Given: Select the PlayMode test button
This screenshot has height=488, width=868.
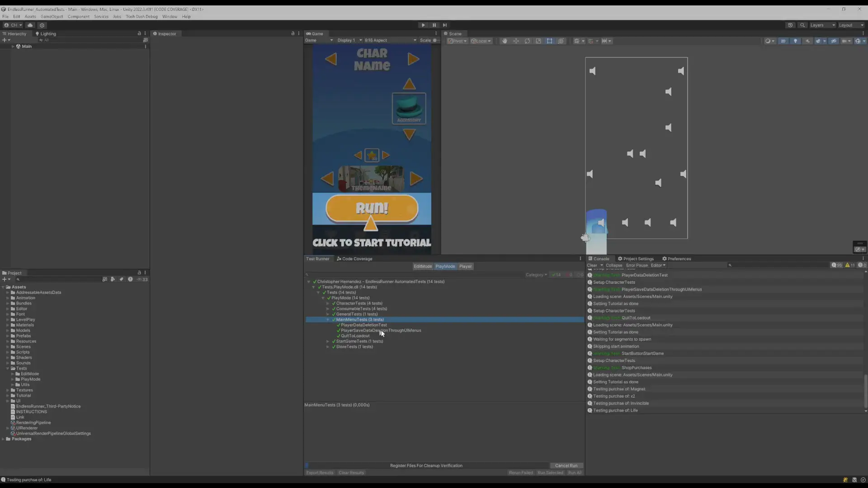Looking at the screenshot, I should [x=445, y=267].
